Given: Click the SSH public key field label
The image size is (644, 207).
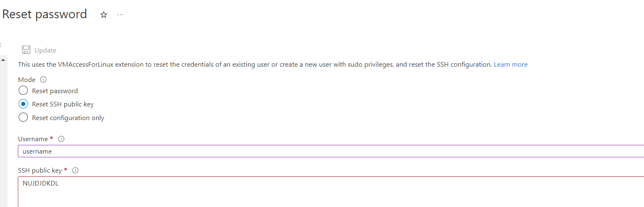Looking at the screenshot, I should click(40, 171).
